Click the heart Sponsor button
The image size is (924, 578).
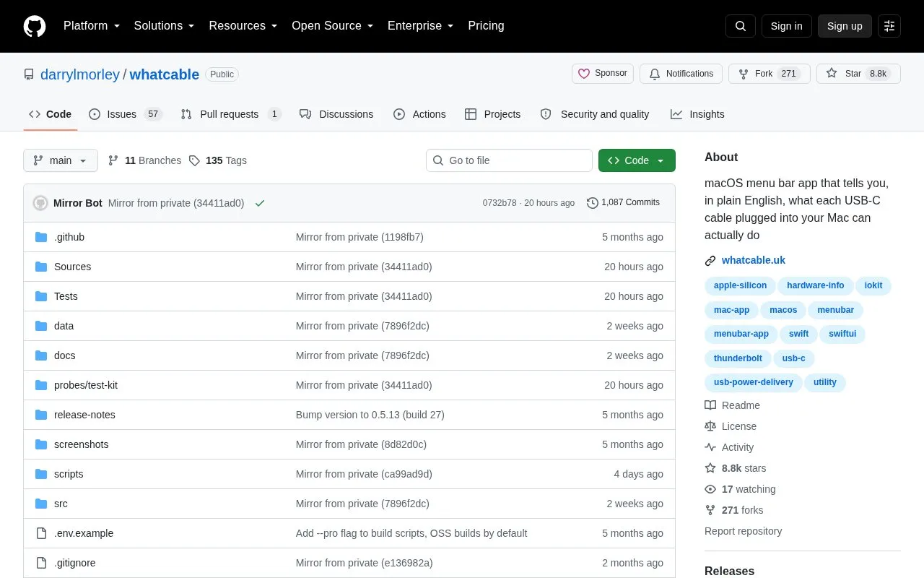[x=603, y=74]
